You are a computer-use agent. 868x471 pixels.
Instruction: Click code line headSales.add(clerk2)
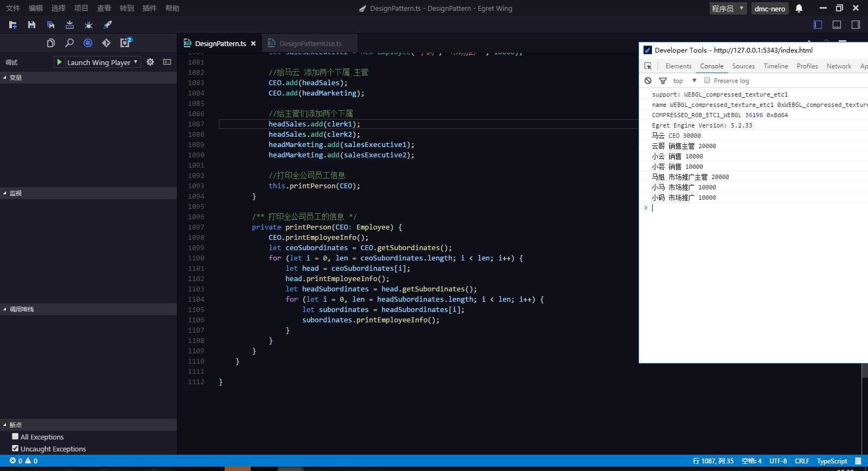[x=314, y=134]
